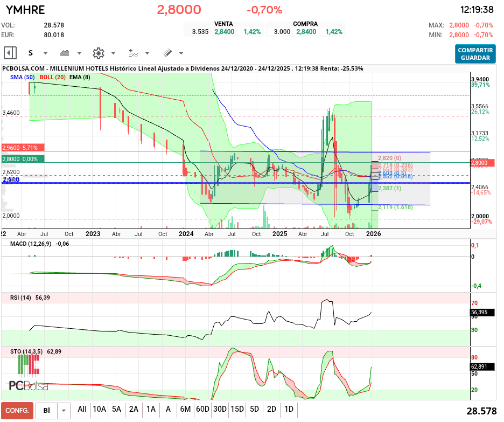Click the 'S' timeframe icon in toolbar

(x=31, y=53)
